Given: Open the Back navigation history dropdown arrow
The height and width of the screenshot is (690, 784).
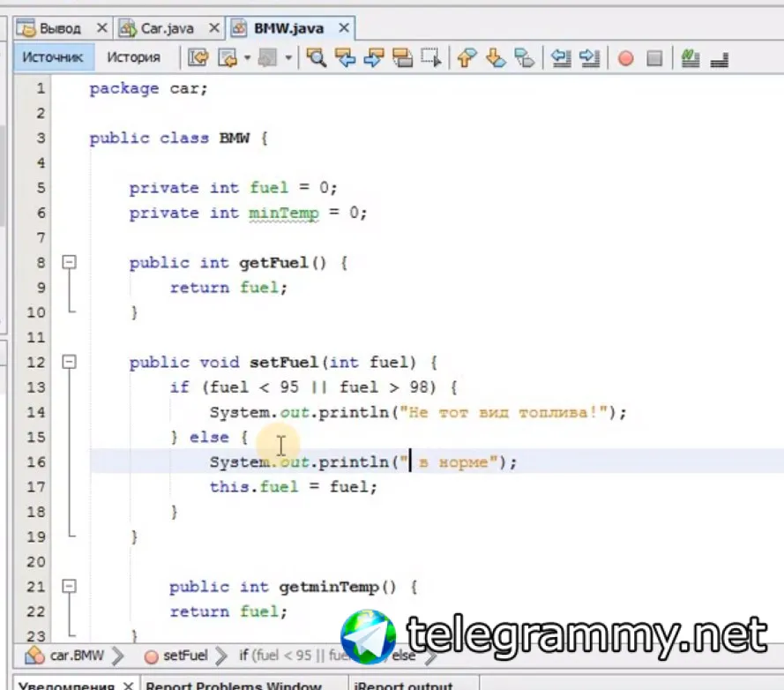Looking at the screenshot, I should coord(248,57).
